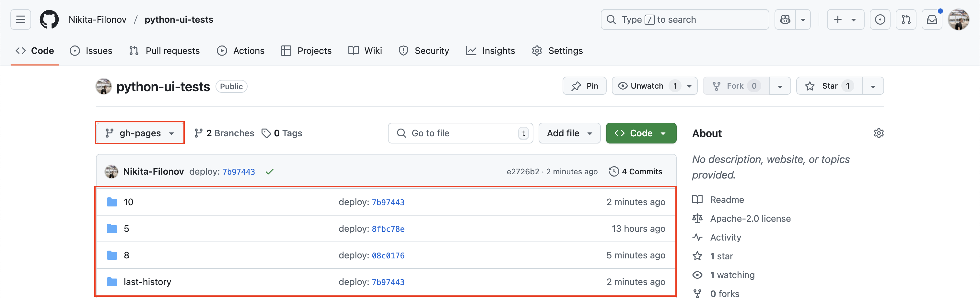
Task: View the 0 Tags link
Action: pyautogui.click(x=282, y=133)
